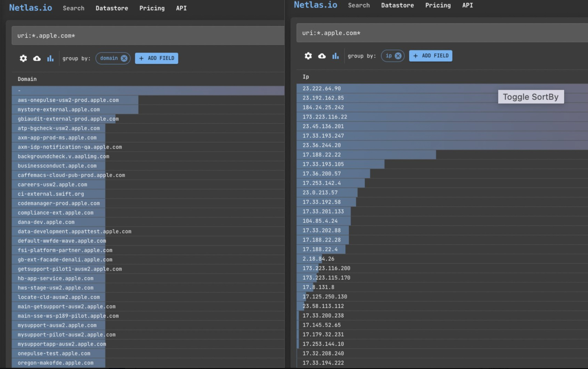Select ci-external.swift.org row
This screenshot has width=588, height=369.
coord(148,194)
